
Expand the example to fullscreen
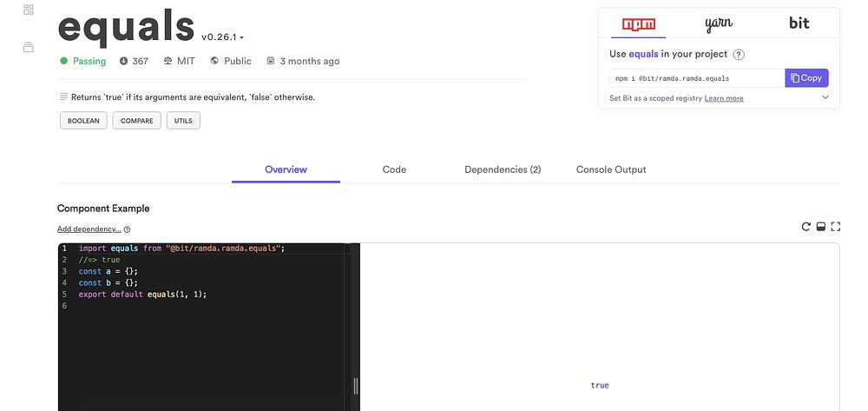pos(836,227)
